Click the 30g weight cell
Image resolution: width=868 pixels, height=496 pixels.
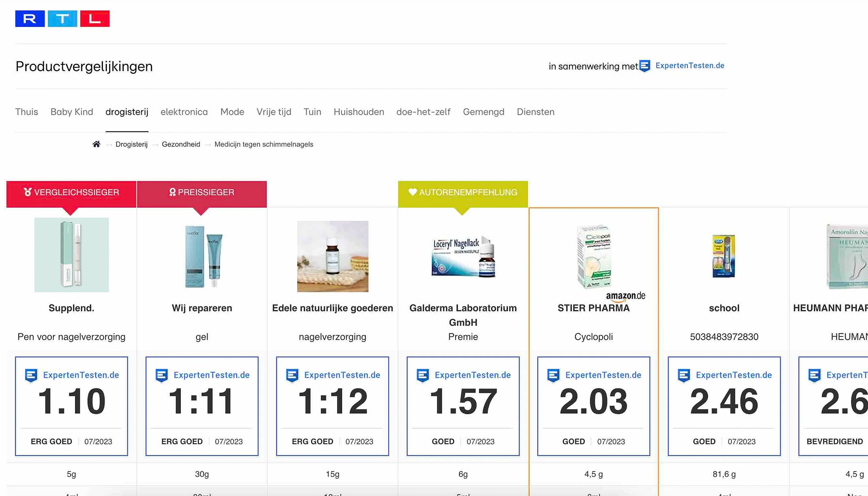(x=202, y=474)
